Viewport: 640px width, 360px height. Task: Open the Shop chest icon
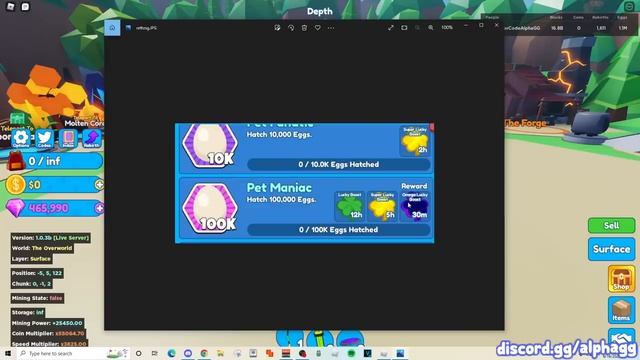[621, 279]
